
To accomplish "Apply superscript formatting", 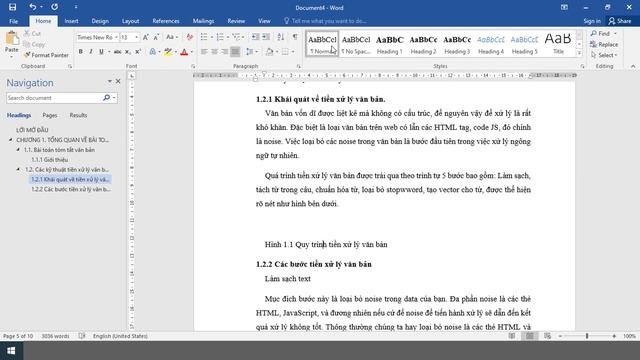I will click(x=138, y=52).
